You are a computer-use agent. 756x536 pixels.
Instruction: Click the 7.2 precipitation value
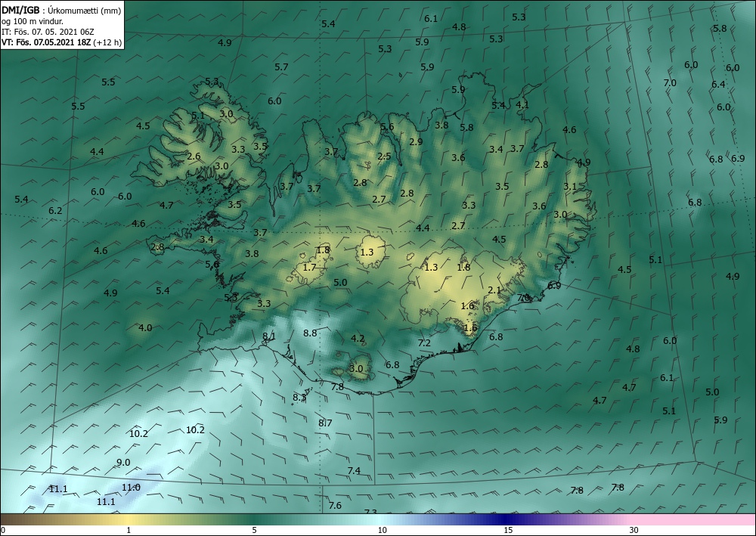click(x=424, y=342)
